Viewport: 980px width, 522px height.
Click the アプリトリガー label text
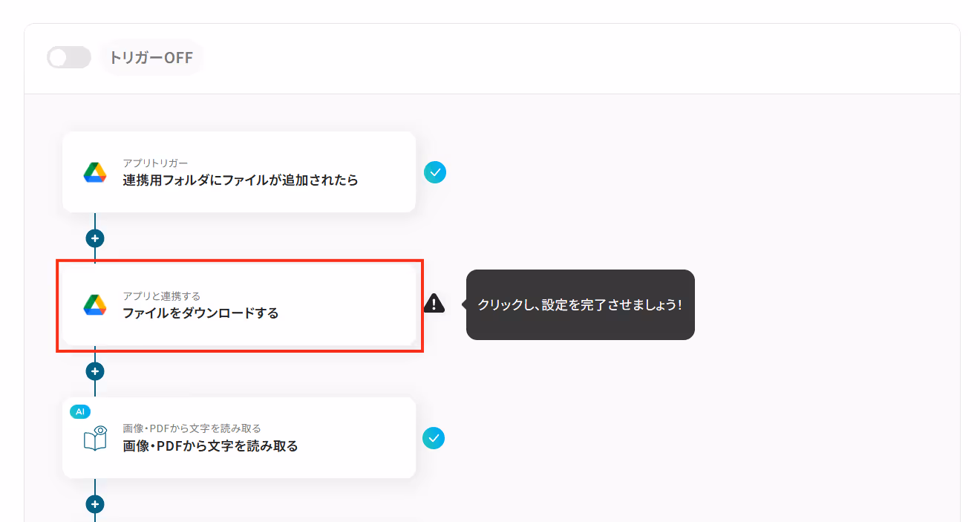click(155, 163)
